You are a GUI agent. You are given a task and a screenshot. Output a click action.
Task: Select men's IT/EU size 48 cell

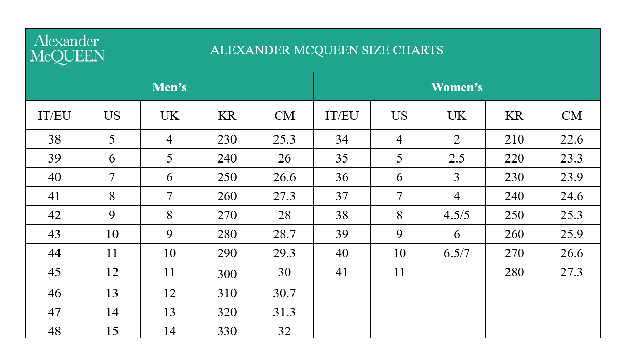(x=54, y=331)
